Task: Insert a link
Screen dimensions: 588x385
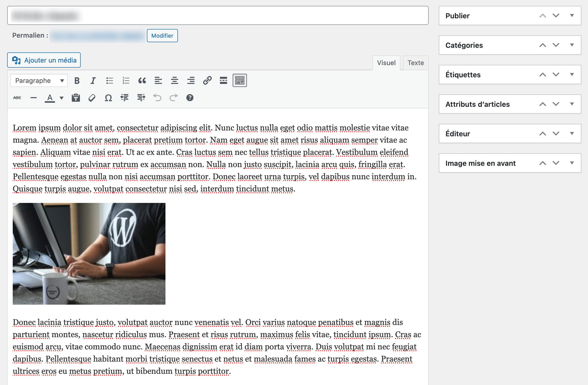Action: (207, 80)
